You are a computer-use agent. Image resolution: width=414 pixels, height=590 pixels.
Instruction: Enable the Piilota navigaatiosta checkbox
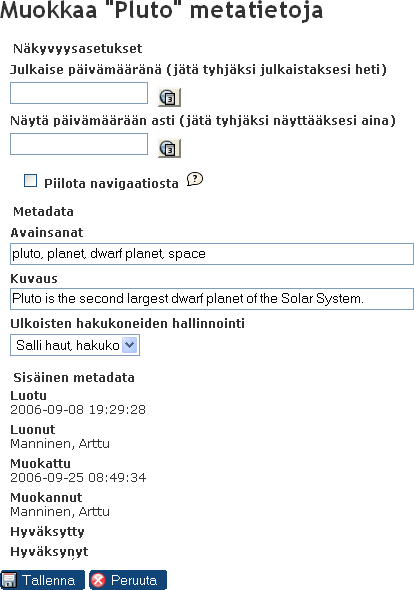tap(30, 181)
